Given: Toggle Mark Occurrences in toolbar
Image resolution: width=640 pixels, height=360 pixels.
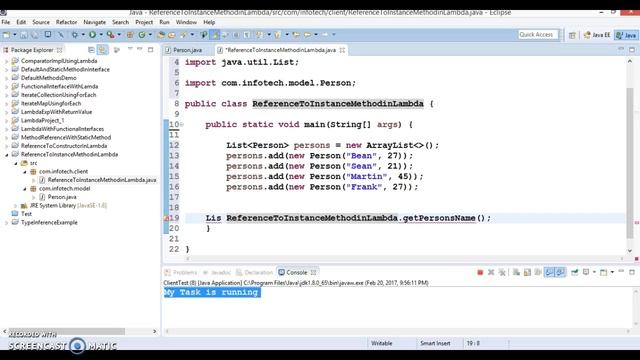Looking at the screenshot, I should [214, 35].
